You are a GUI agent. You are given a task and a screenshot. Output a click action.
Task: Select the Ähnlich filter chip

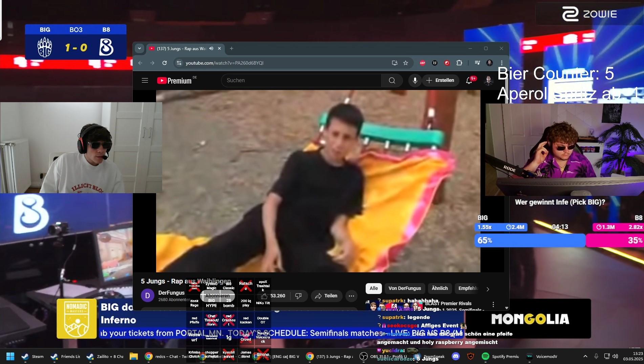440,288
